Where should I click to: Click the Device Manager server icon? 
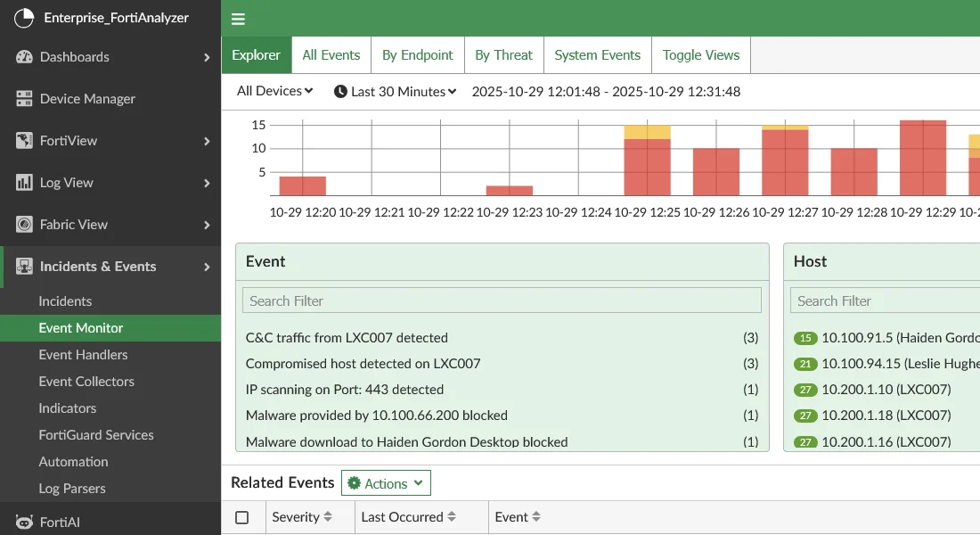[24, 99]
